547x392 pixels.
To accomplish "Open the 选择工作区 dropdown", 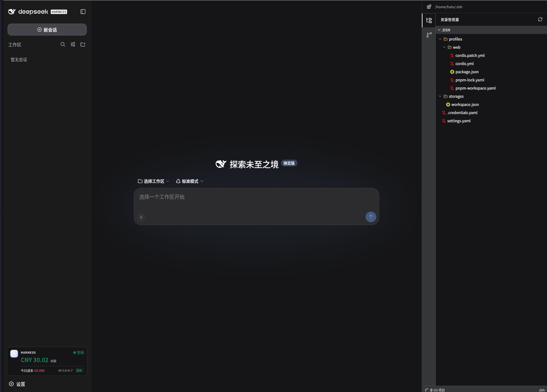I will (x=153, y=181).
